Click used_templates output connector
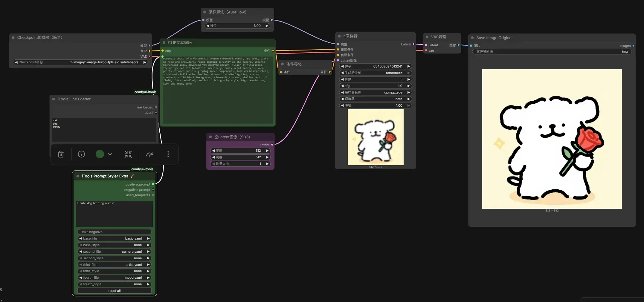644x302 pixels. pos(153,195)
